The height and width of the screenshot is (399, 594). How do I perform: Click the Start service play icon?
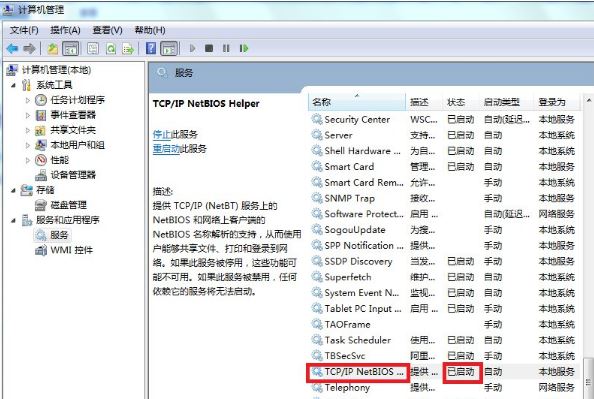click(192, 49)
